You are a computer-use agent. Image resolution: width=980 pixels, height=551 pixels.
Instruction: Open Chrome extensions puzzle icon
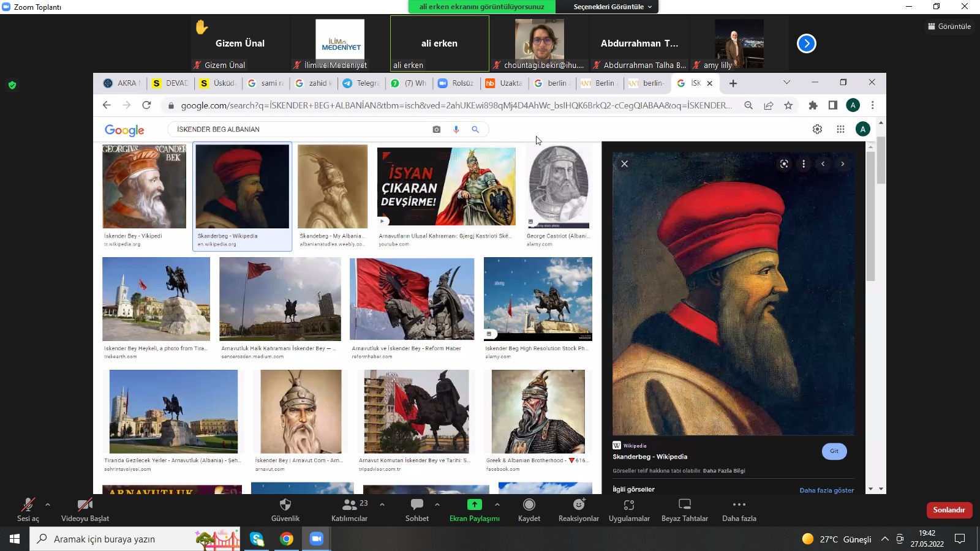[813, 105]
